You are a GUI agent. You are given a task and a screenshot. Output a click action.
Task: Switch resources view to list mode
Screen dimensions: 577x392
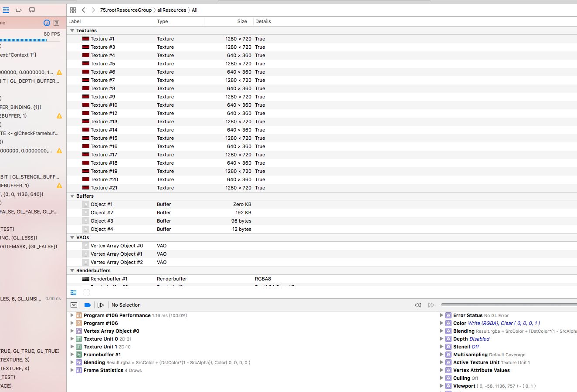[74, 293]
